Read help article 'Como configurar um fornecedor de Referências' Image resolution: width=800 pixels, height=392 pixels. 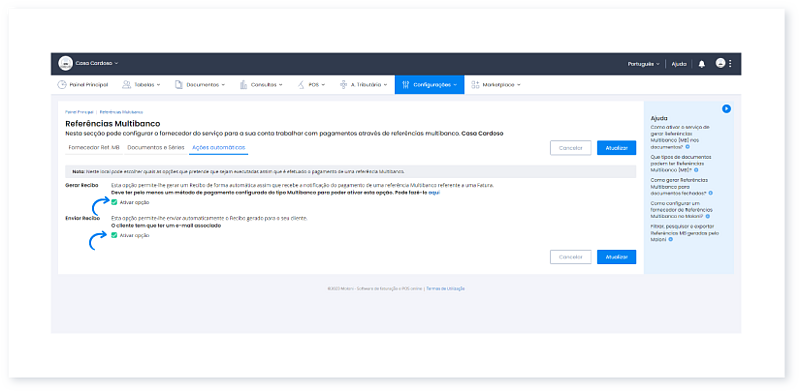pos(682,209)
